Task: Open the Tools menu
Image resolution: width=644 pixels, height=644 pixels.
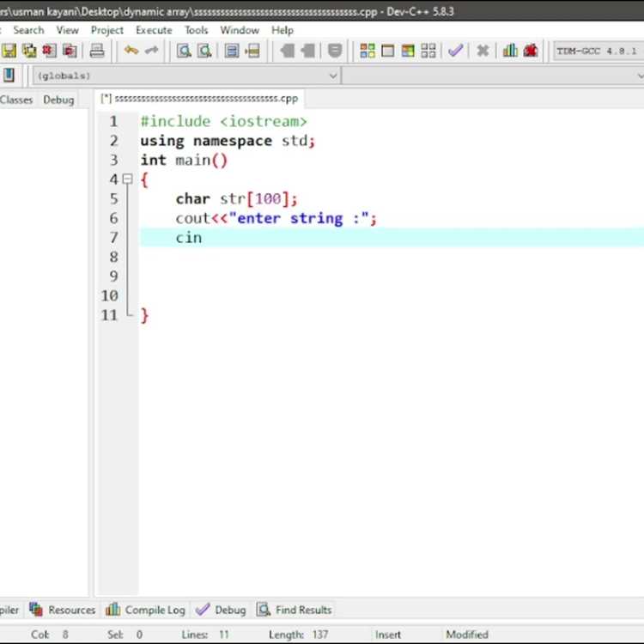Action: 197,30
